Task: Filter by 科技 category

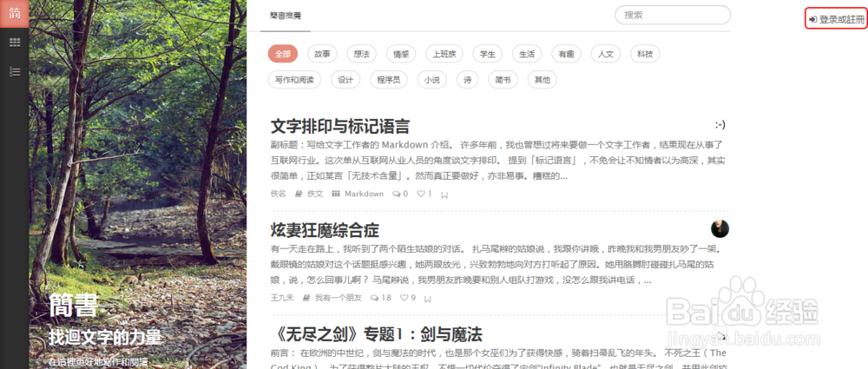Action: (645, 54)
